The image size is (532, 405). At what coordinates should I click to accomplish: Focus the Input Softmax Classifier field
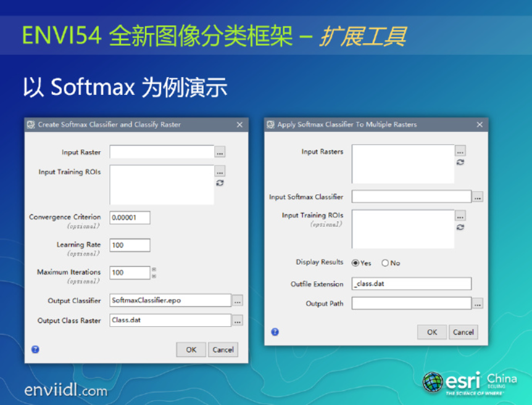coord(412,197)
